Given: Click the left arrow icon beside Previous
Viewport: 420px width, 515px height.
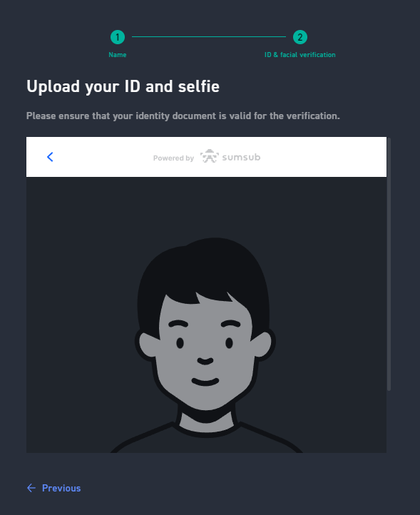Looking at the screenshot, I should click(x=31, y=488).
